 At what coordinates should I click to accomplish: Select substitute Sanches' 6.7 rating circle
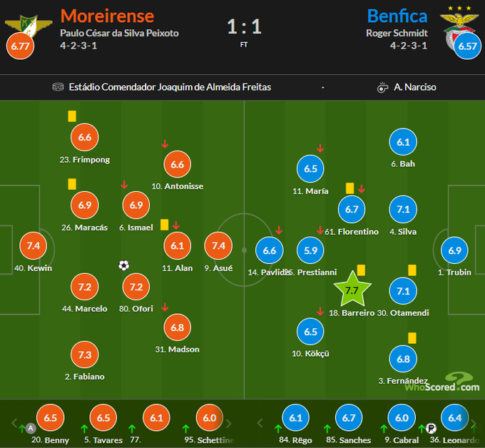[349, 418]
